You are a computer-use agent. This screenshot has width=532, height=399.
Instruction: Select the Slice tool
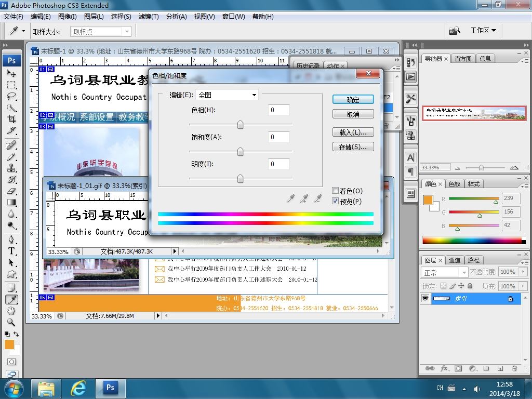click(11, 130)
